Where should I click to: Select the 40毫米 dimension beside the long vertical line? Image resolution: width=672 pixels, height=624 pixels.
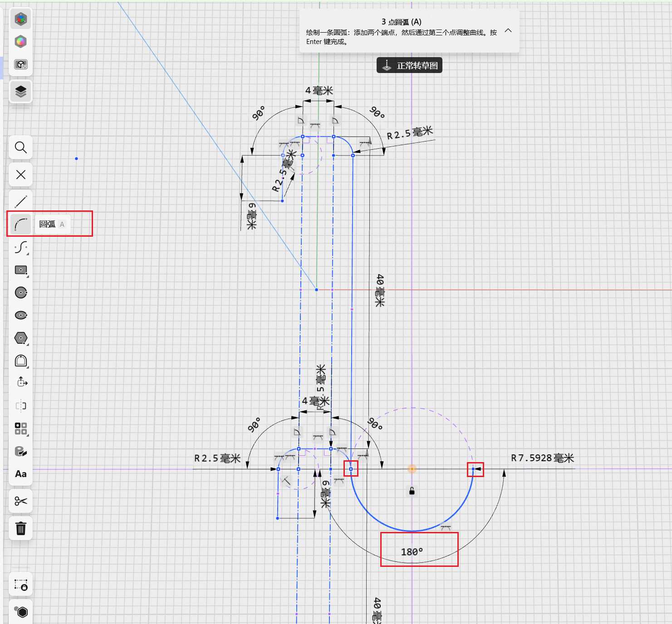(x=380, y=290)
